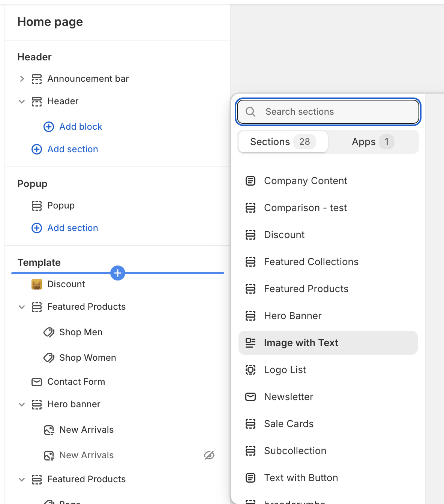444x504 pixels.
Task: Click the blue plus insert button under Template
Action: pos(118,273)
